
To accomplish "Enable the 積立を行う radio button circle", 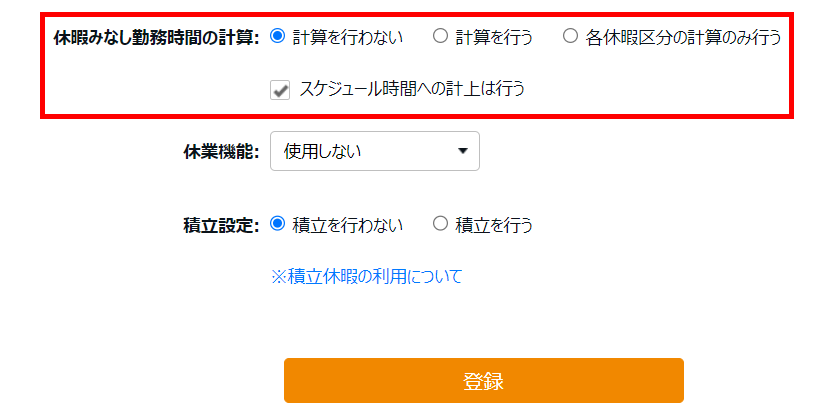I will [x=440, y=224].
